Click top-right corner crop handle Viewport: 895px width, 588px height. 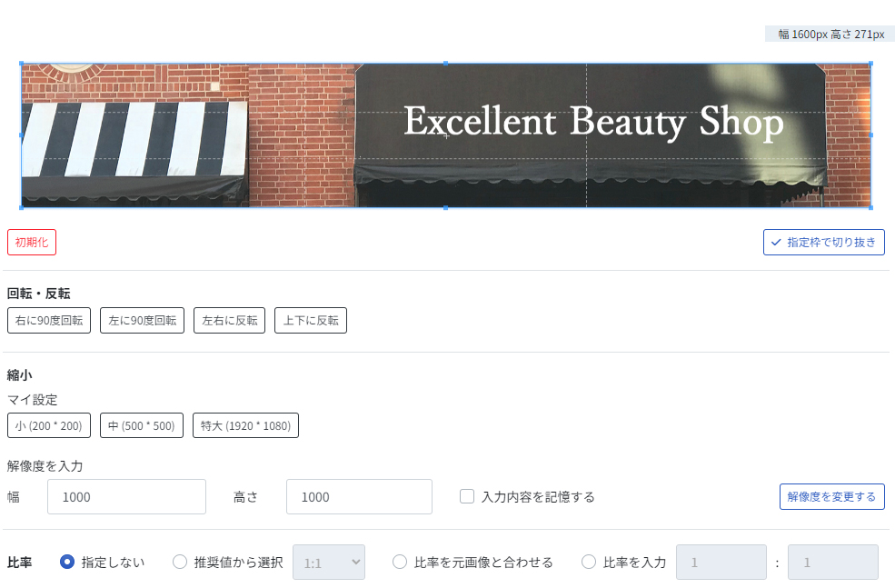(x=871, y=64)
